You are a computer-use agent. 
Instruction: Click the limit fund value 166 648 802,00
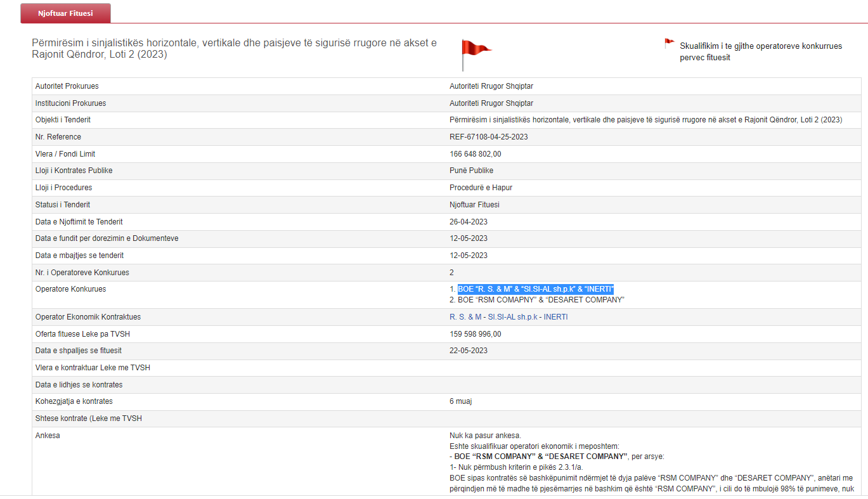pyautogui.click(x=475, y=154)
